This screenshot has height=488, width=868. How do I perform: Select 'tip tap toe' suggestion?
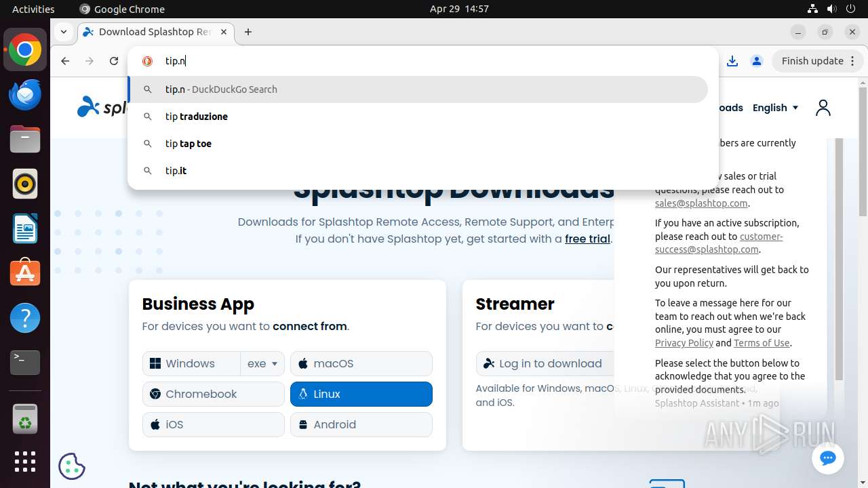point(418,144)
